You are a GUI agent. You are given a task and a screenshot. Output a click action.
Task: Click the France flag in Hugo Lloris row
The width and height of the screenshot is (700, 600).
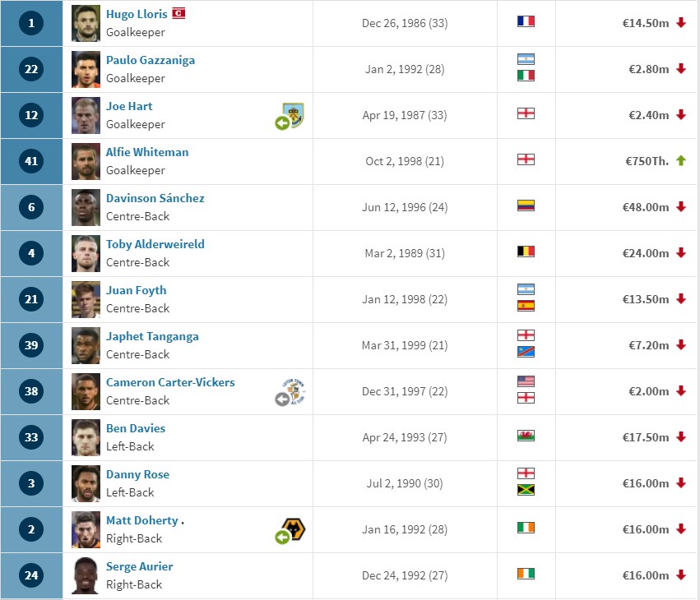[526, 21]
